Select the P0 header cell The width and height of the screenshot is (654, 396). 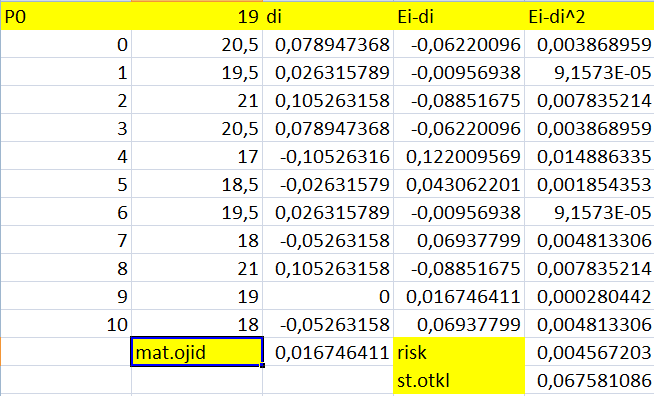click(x=66, y=17)
